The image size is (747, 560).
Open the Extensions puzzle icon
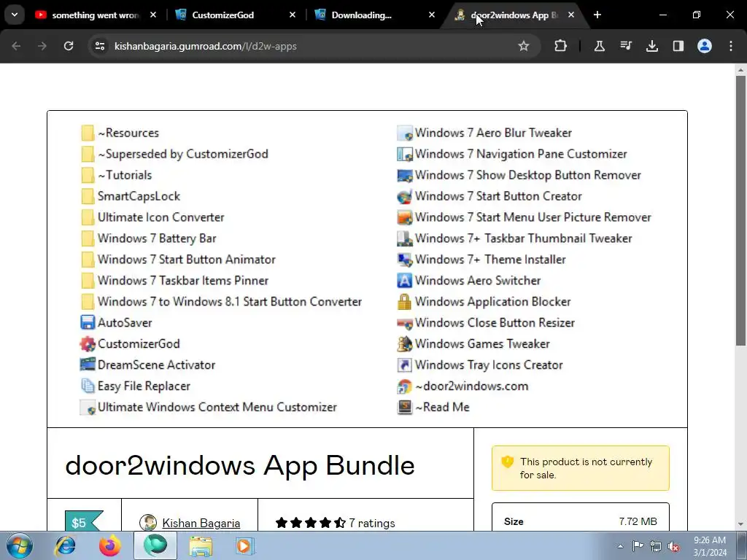(561, 46)
